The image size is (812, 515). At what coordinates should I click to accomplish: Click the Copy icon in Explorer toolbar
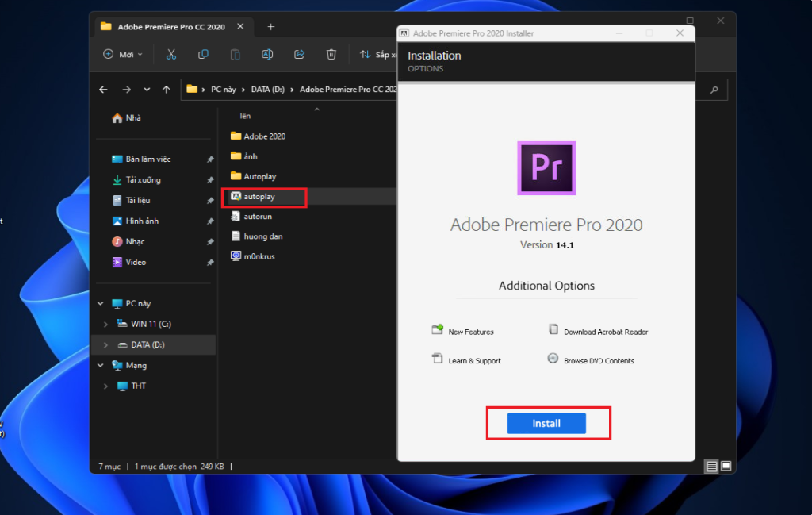click(203, 55)
